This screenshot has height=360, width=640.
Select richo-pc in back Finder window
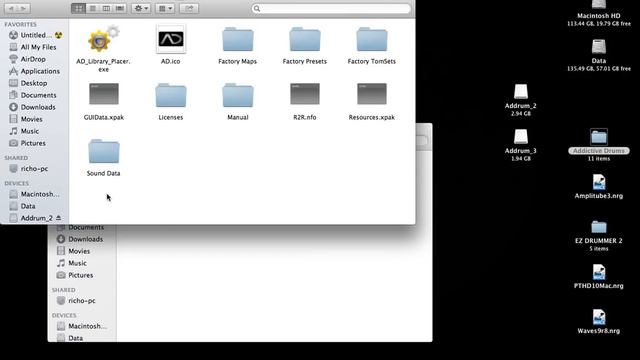pyautogui.click(x=82, y=301)
